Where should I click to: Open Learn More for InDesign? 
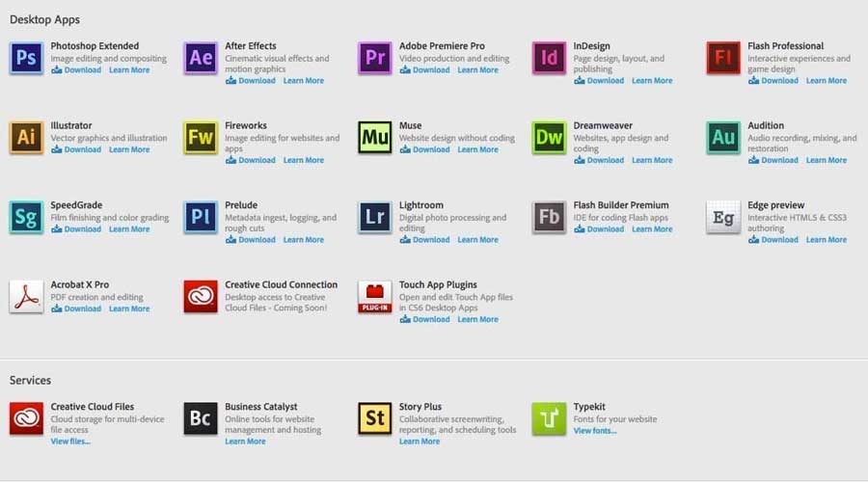click(x=653, y=81)
